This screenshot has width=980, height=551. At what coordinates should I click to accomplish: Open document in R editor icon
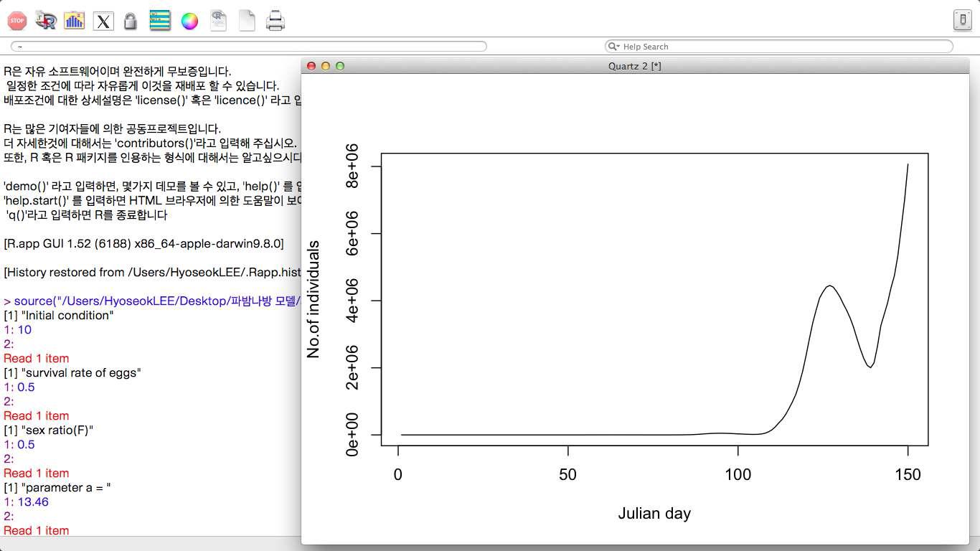218,21
